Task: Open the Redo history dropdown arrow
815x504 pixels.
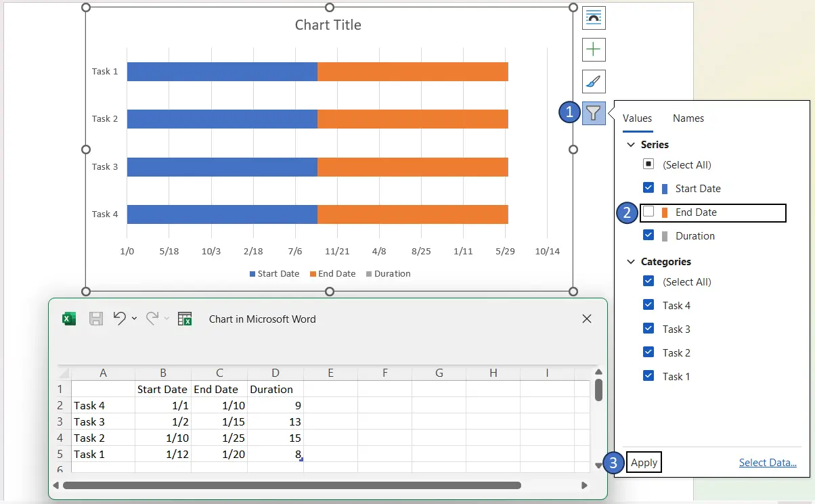Action: (x=167, y=319)
